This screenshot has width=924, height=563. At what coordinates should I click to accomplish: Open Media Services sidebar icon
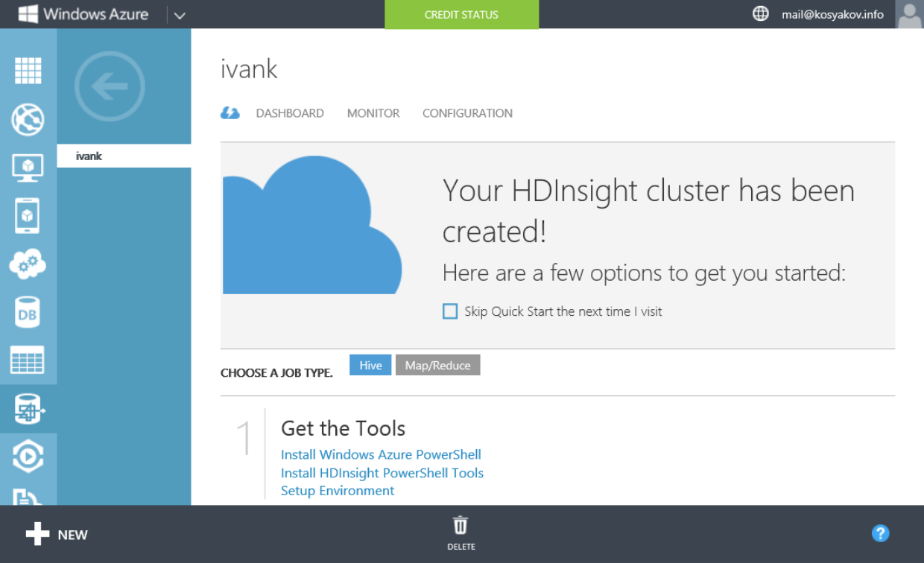tap(28, 457)
